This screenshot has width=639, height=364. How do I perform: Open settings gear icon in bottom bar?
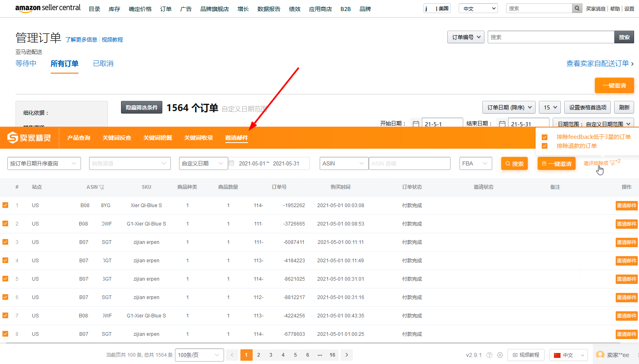(500, 355)
